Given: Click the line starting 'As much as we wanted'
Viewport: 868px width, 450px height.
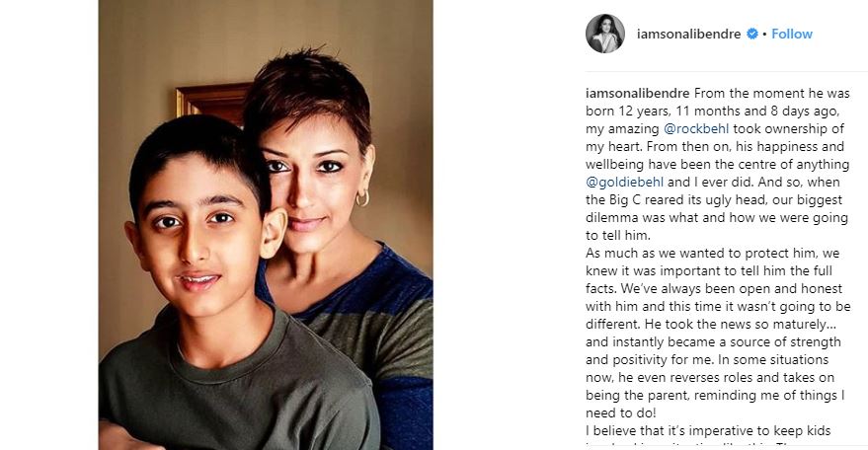Looking at the screenshot, I should 712,253.
